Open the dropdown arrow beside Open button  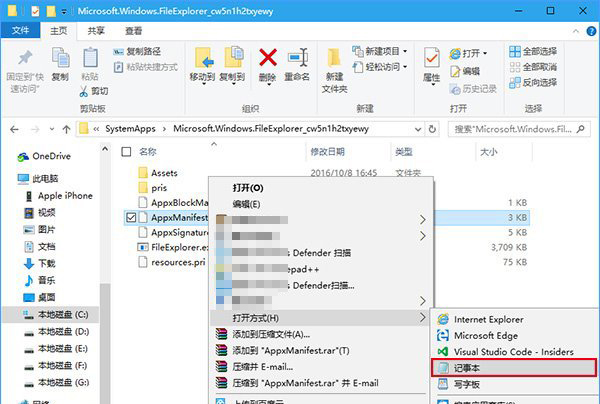click(x=485, y=53)
